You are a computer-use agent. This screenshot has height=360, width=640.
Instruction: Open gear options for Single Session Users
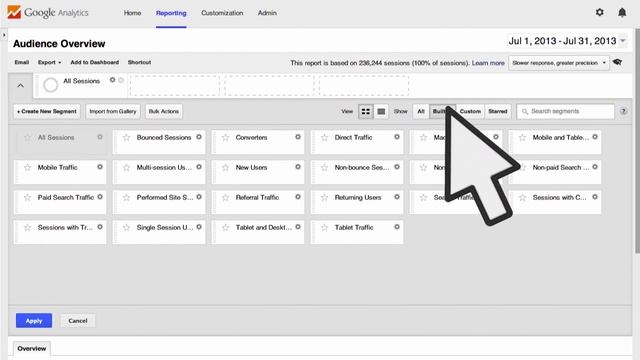[x=199, y=227]
